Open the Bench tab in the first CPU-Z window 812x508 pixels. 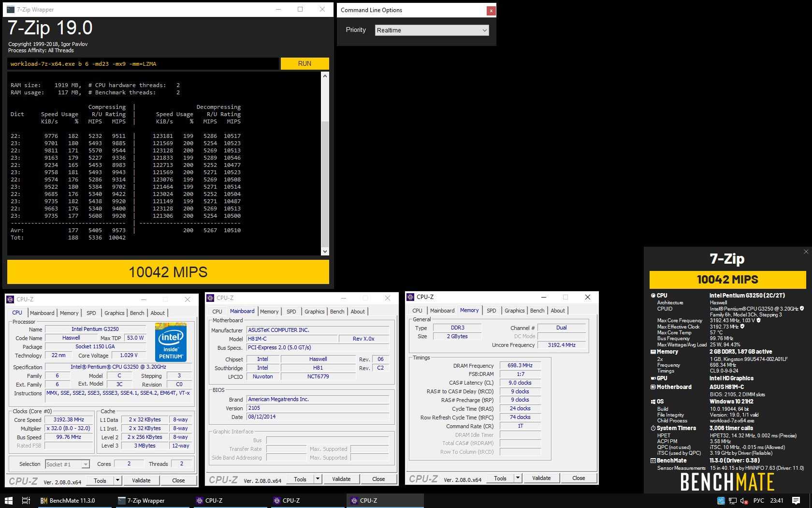(x=137, y=313)
